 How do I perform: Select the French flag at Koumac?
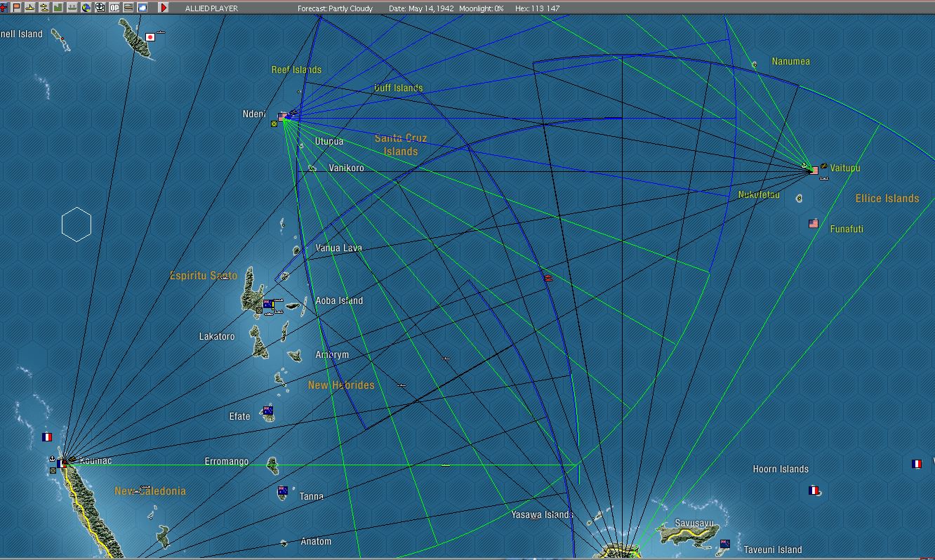[x=62, y=463]
